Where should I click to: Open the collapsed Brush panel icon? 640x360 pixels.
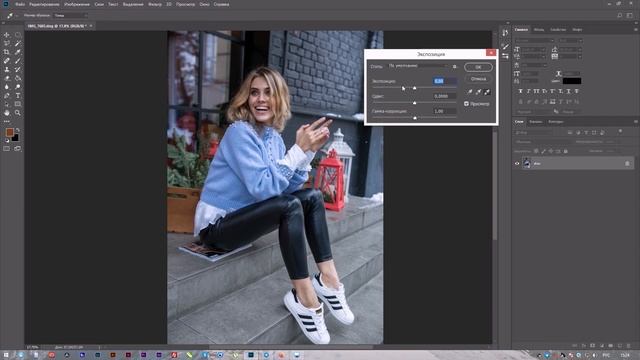tap(505, 47)
